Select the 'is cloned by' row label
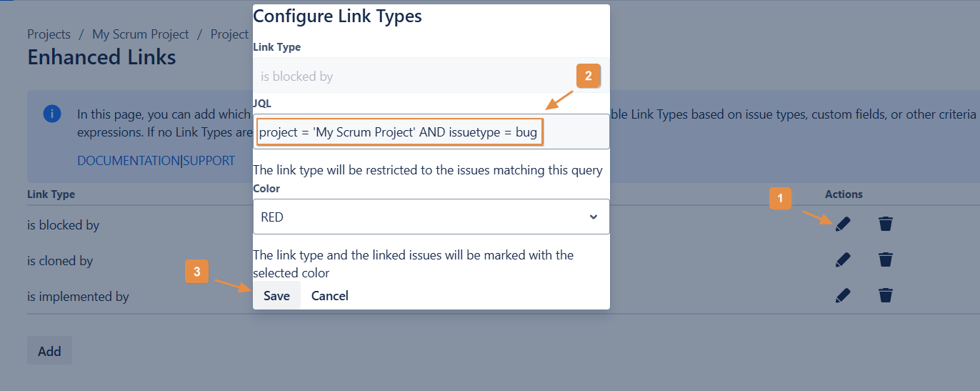The height and width of the screenshot is (391, 980). point(60,261)
